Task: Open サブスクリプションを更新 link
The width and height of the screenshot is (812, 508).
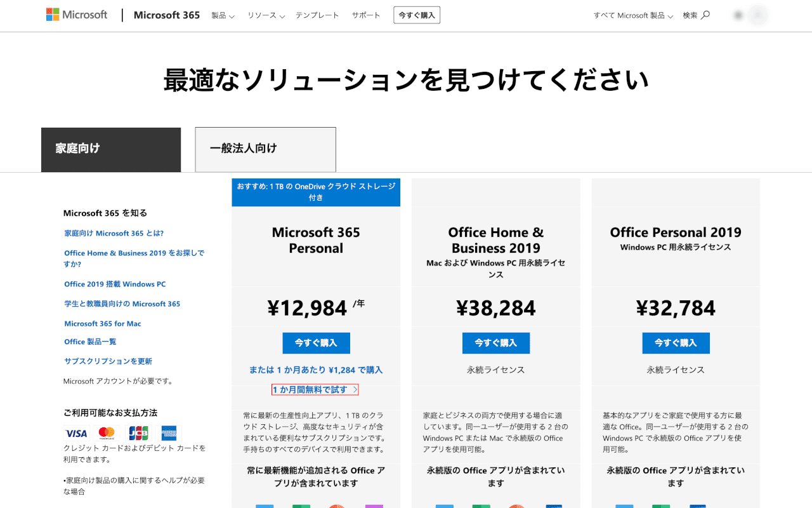Action: pos(108,361)
